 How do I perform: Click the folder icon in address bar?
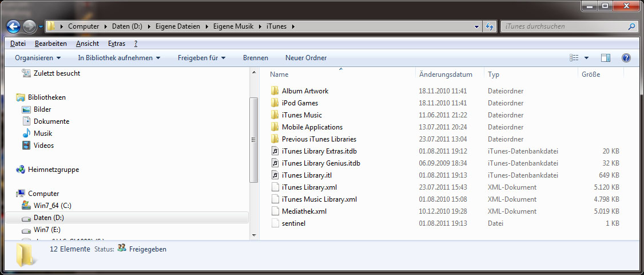[51, 26]
